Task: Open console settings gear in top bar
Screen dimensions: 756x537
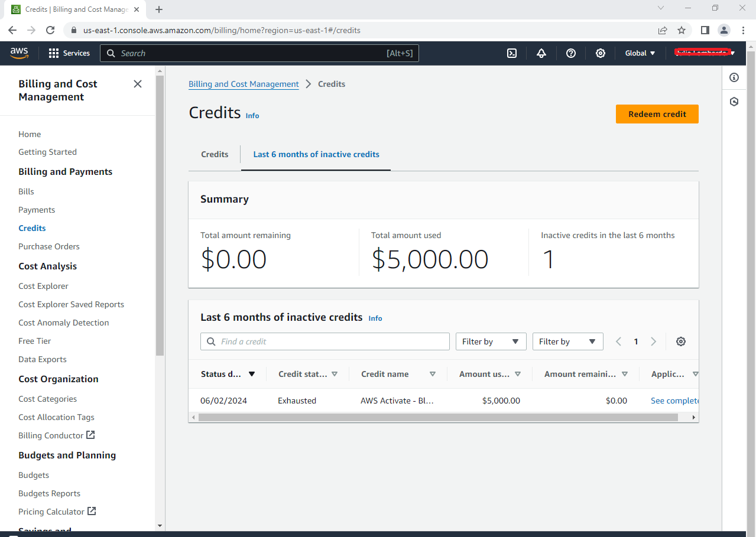Action: pos(601,53)
